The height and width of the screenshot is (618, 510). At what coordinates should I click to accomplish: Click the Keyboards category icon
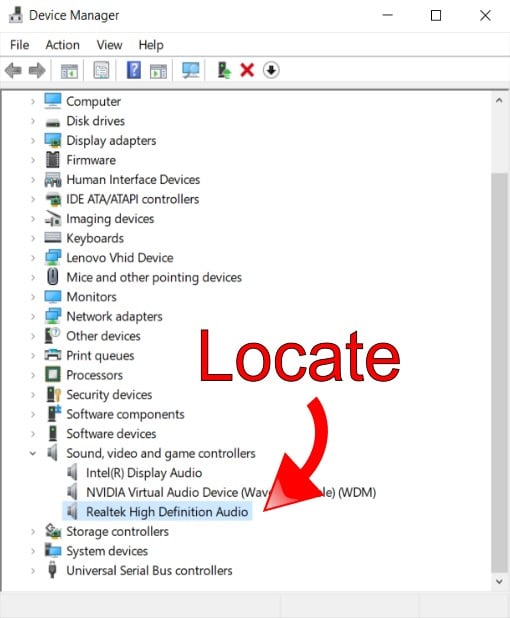(53, 238)
